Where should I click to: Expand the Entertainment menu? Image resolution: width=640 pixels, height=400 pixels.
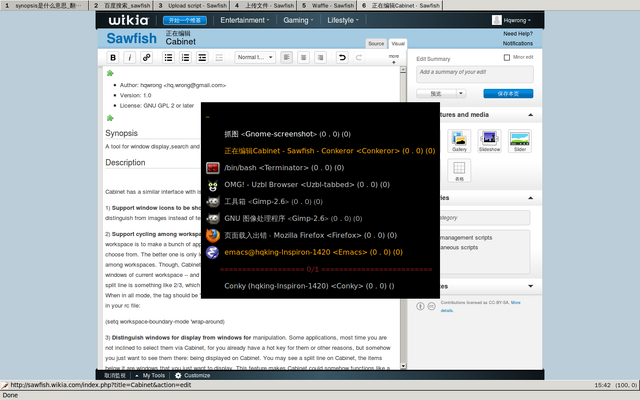245,20
